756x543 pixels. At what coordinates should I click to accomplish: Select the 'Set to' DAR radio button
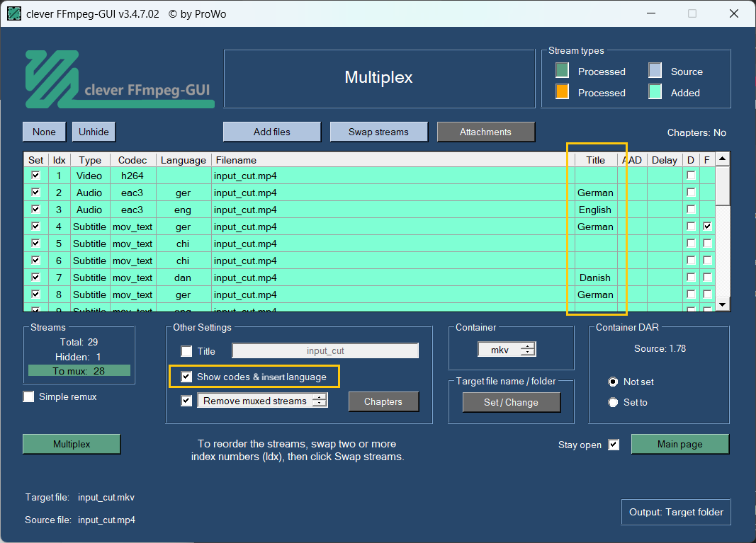click(x=614, y=402)
